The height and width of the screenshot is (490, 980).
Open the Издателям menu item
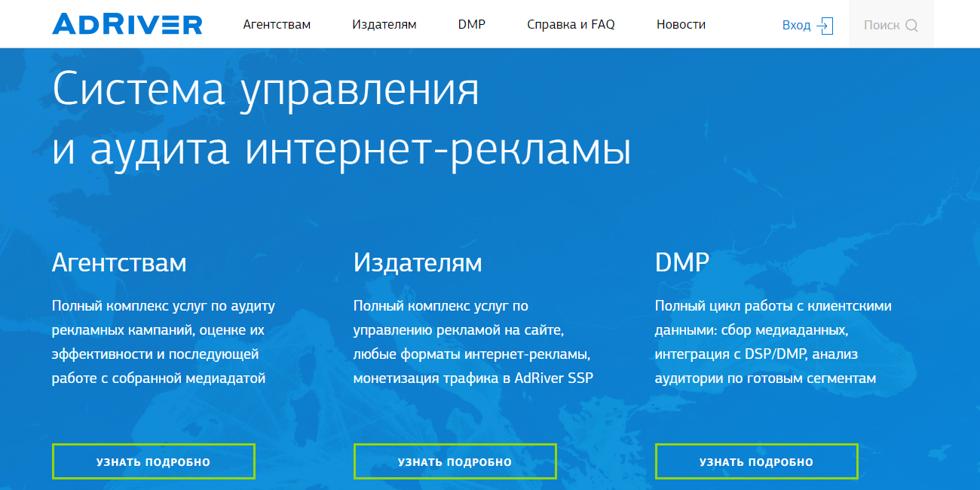tap(384, 23)
